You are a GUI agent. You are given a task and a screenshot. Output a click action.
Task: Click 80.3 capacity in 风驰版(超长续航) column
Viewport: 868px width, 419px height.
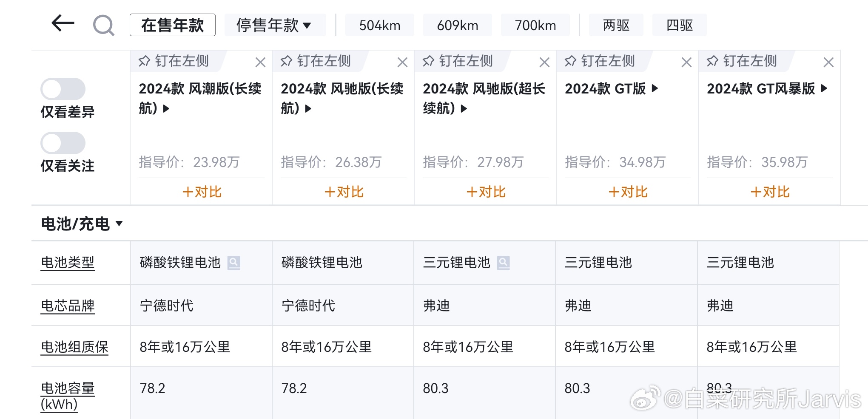(435, 388)
